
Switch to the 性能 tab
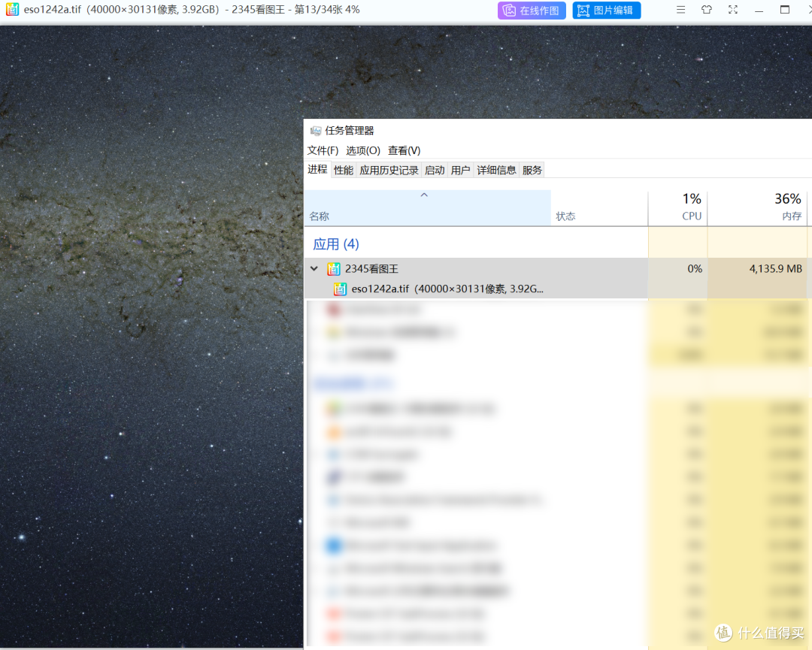pos(344,171)
